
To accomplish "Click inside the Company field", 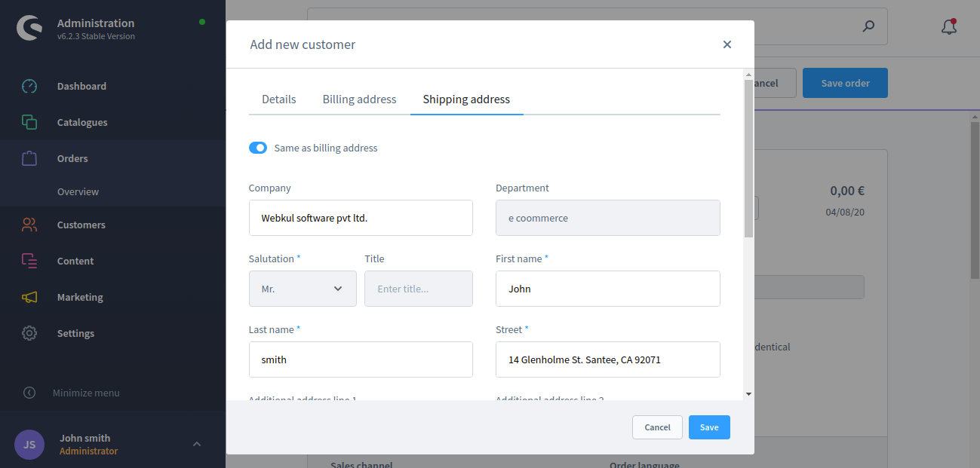I will pyautogui.click(x=361, y=218).
